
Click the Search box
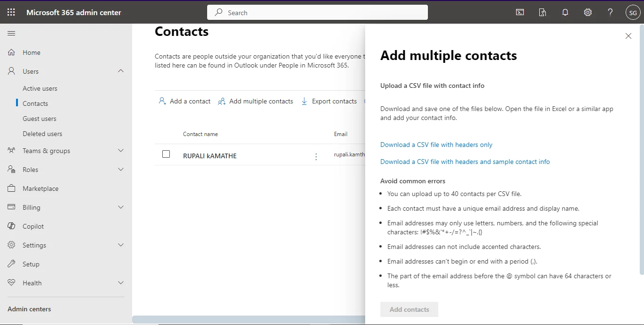318,13
